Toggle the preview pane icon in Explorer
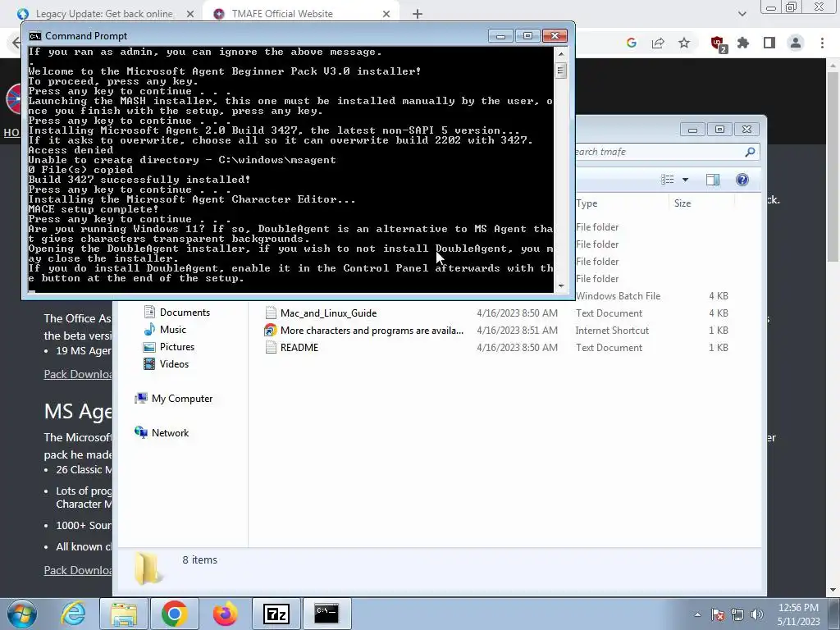The width and height of the screenshot is (840, 630). (x=713, y=180)
